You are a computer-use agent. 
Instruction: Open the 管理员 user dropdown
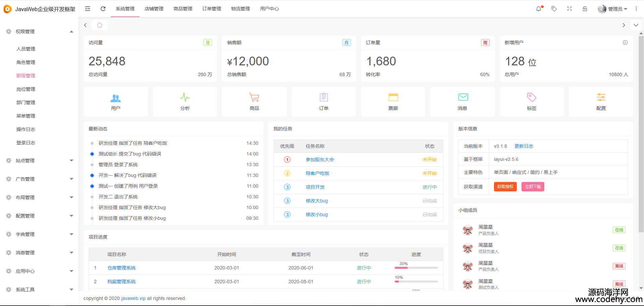tap(613, 9)
